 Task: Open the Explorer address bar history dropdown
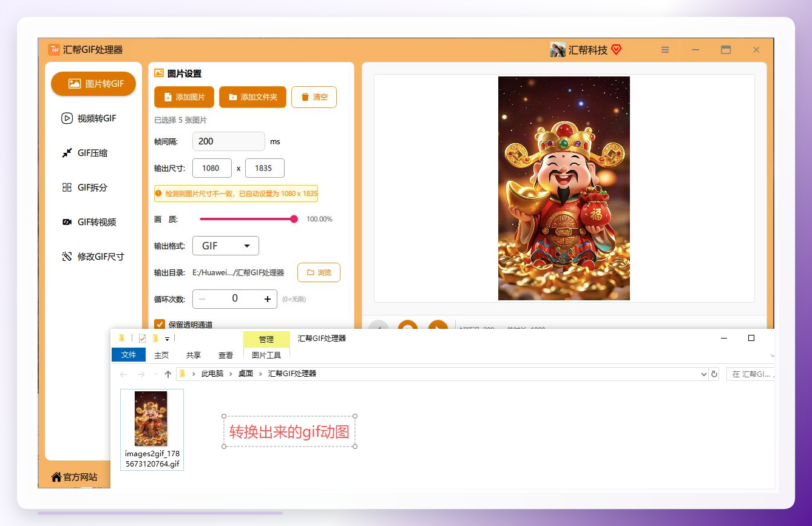pyautogui.click(x=704, y=374)
